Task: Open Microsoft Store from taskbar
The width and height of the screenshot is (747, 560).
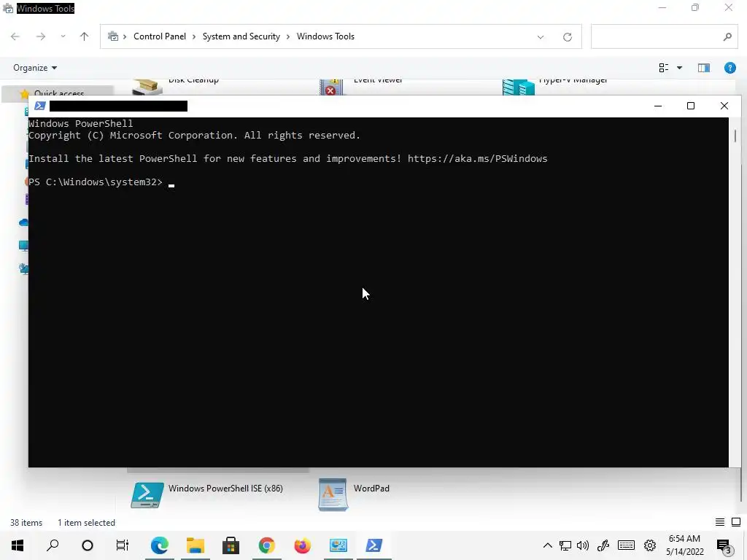Action: (x=231, y=545)
